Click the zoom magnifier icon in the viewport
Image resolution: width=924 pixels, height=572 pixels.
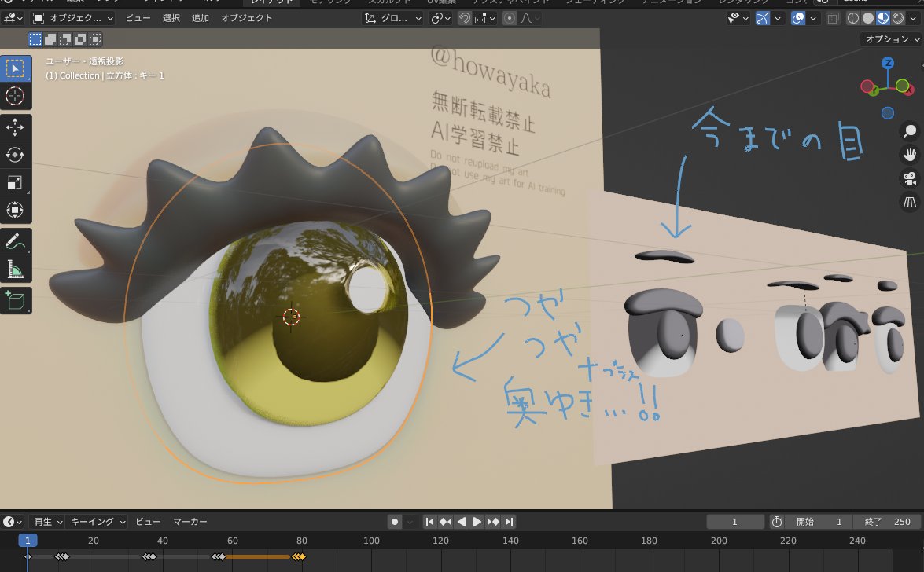[909, 130]
